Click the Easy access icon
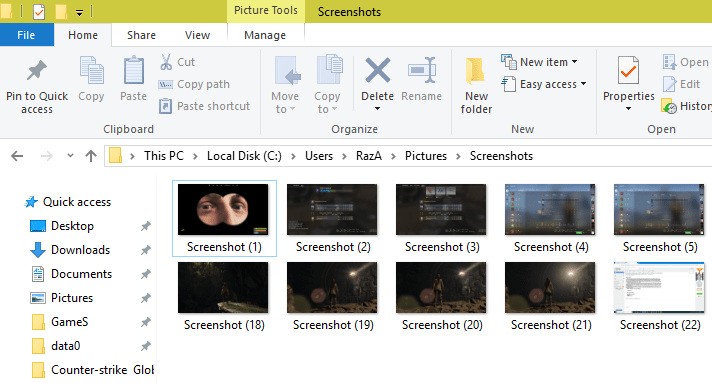 point(509,84)
